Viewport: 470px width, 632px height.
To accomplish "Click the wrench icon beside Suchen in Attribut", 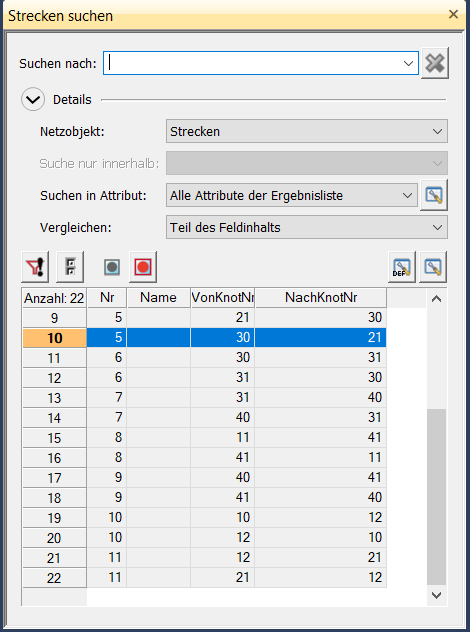I will click(434, 195).
